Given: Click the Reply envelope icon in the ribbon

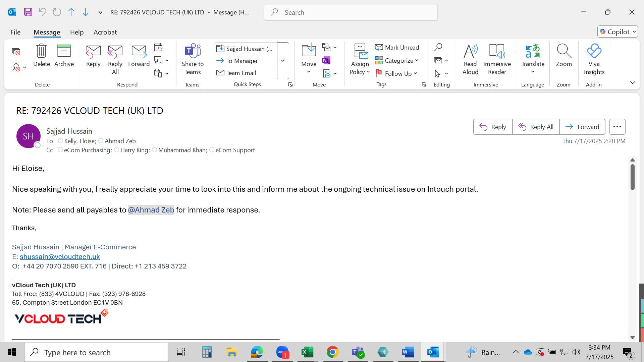Looking at the screenshot, I should pyautogui.click(x=93, y=56).
